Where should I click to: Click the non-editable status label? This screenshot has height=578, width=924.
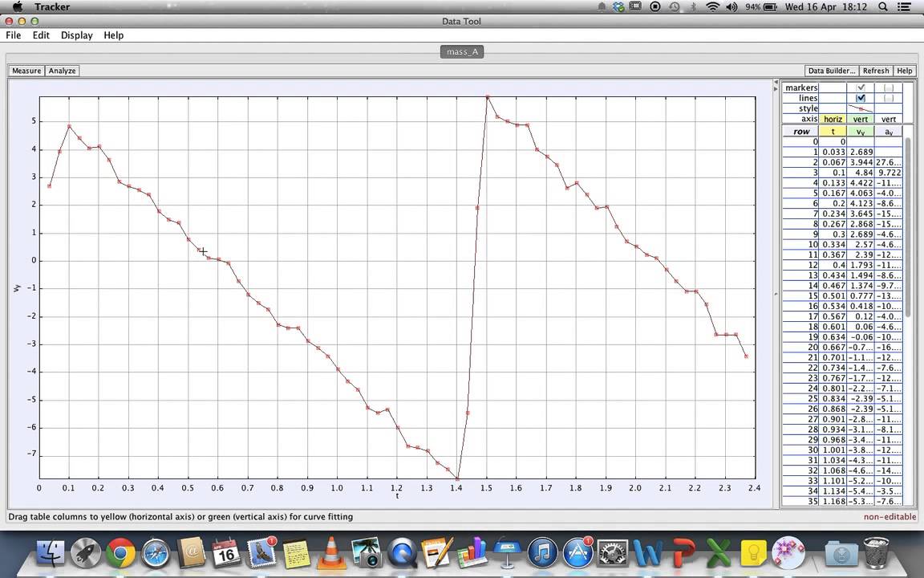890,517
